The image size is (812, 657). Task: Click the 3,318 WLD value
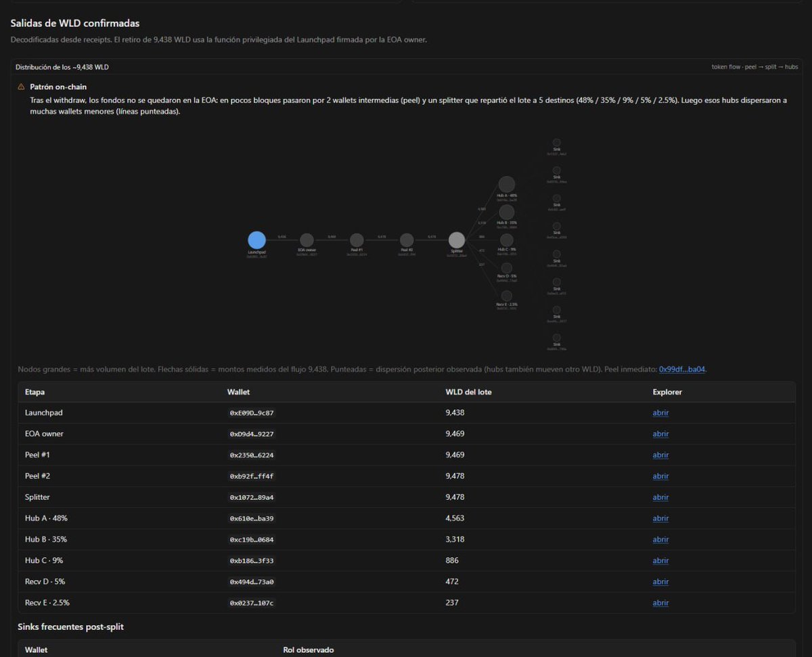tap(455, 539)
